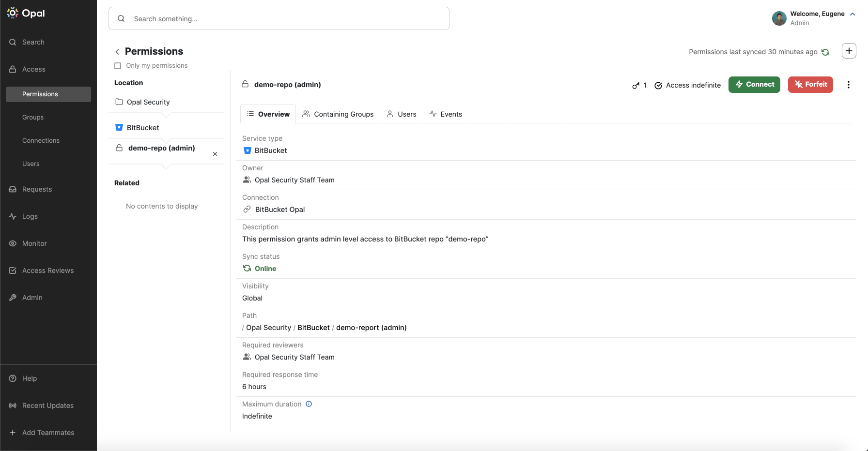Click the Access lock icon in sidebar
The width and height of the screenshot is (868, 451).
tap(13, 69)
